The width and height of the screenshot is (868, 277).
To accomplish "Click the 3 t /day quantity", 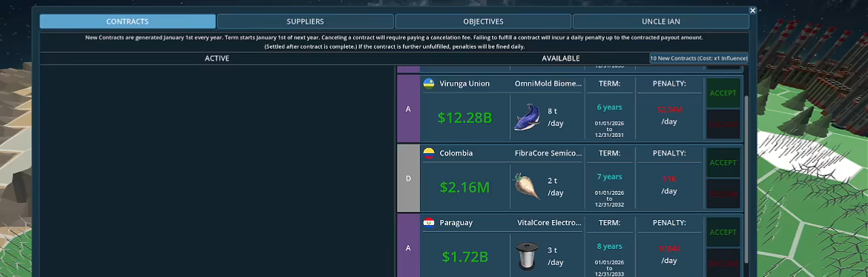I will tap(555, 256).
